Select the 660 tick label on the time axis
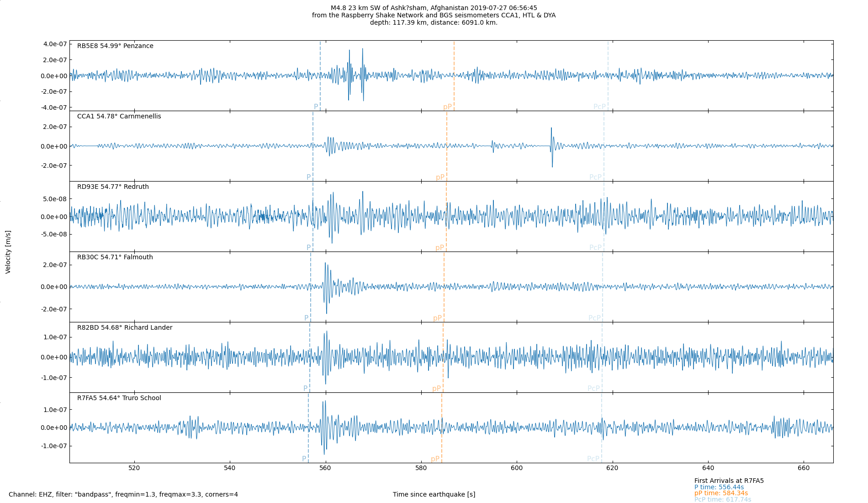868x503 pixels. click(x=804, y=468)
